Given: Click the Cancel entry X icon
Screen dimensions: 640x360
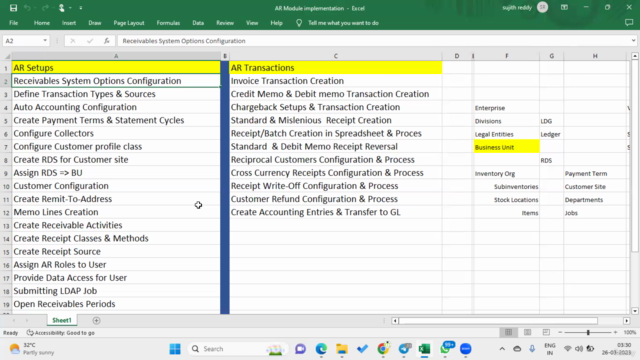Looking at the screenshot, I should (73, 41).
